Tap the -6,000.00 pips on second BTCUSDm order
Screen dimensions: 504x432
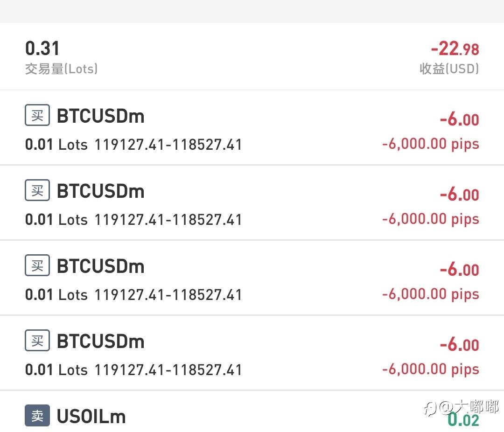coord(430,219)
